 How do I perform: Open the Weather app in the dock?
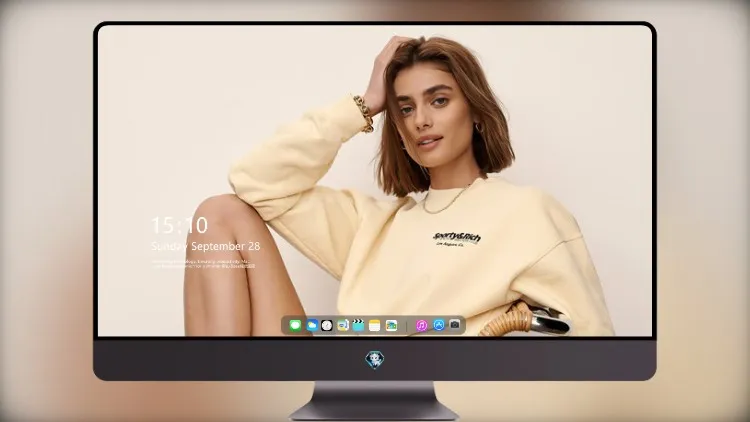click(312, 325)
